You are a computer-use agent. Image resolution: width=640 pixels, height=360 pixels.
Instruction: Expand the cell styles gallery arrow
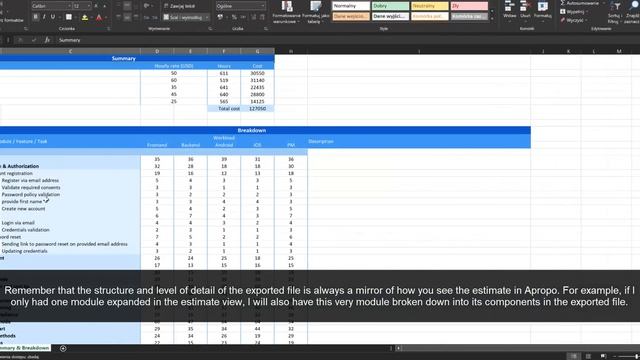(x=492, y=19)
